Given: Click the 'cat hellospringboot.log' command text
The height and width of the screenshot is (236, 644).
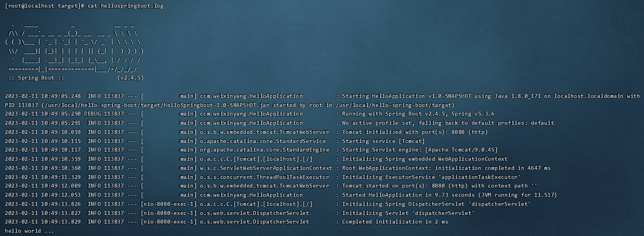Looking at the screenshot, I should (x=126, y=6).
